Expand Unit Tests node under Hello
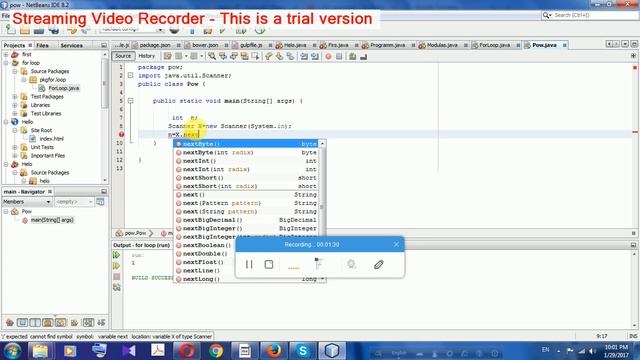Image resolution: width=640 pixels, height=360 pixels. click(x=15, y=147)
